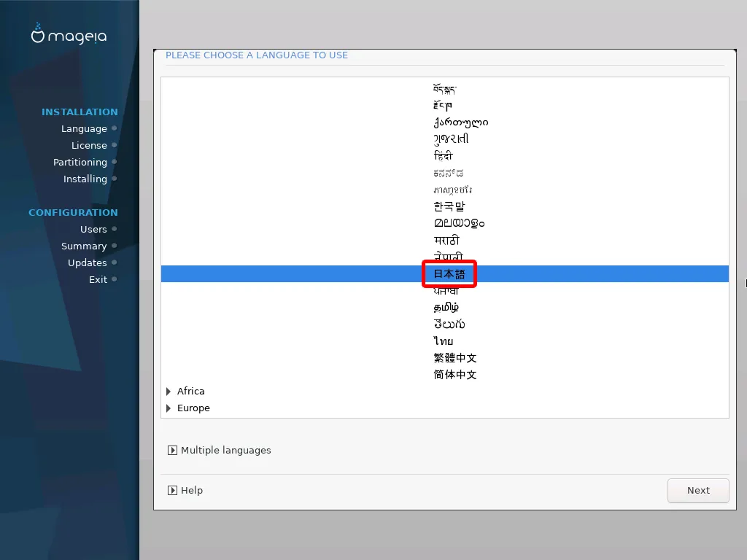Viewport: 747px width, 560px height.
Task: Click the Mageia logo in the sidebar
Action: click(69, 35)
